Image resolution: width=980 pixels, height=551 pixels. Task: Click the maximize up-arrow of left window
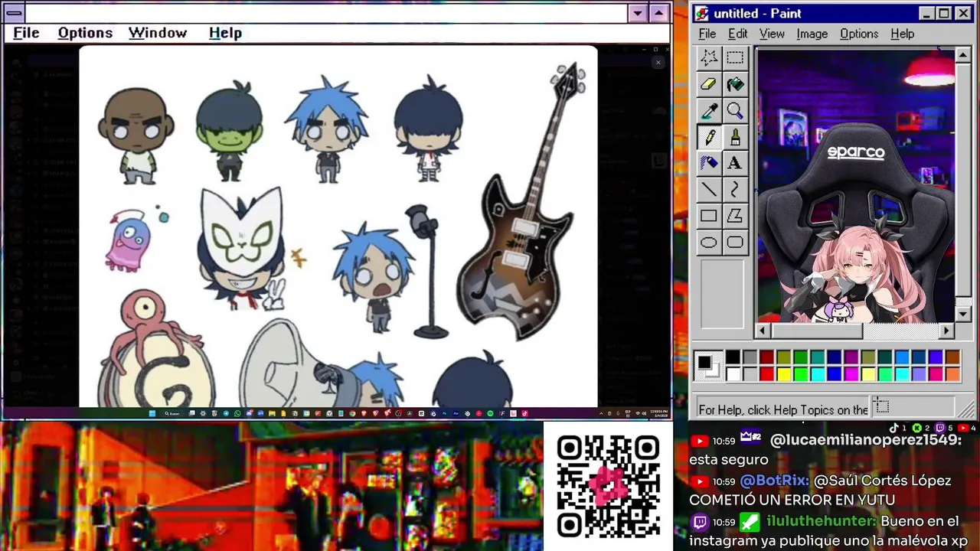tap(658, 13)
